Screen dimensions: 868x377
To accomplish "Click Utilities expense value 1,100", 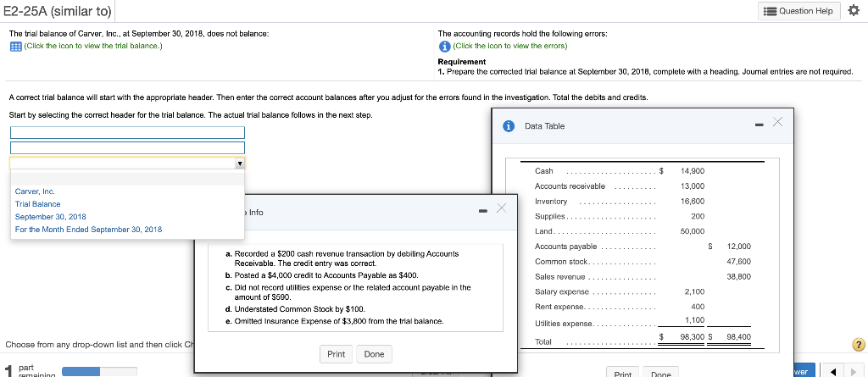I will click(x=695, y=319).
